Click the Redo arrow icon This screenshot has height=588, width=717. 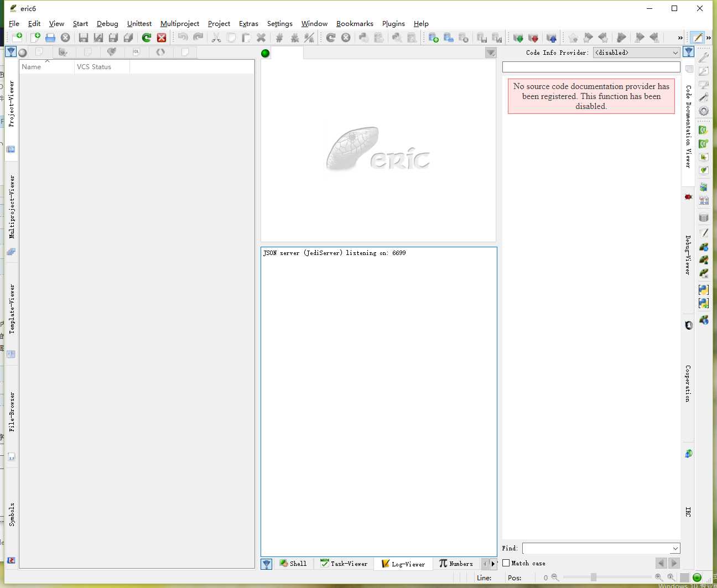[198, 37]
